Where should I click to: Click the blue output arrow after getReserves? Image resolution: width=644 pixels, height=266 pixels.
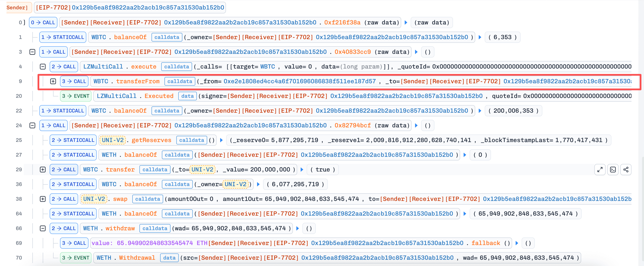click(221, 140)
